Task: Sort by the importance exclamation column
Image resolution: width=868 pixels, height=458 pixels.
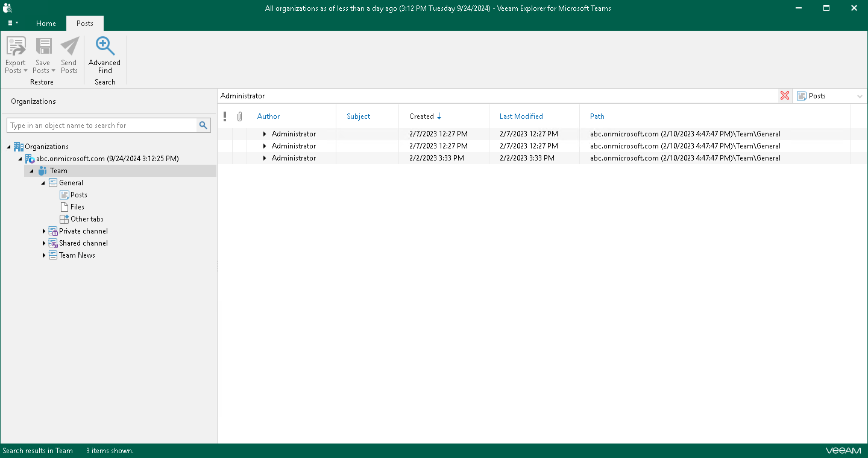Action: click(225, 116)
